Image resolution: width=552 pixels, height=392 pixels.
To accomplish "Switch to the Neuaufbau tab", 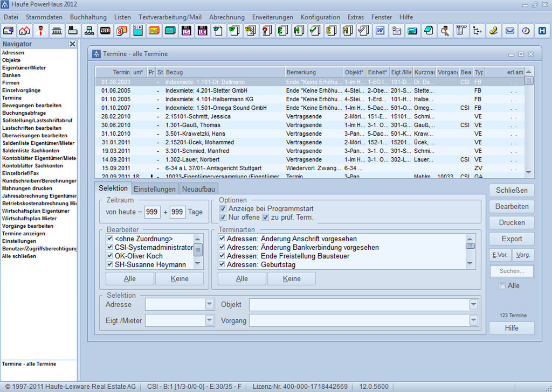I will pos(198,189).
